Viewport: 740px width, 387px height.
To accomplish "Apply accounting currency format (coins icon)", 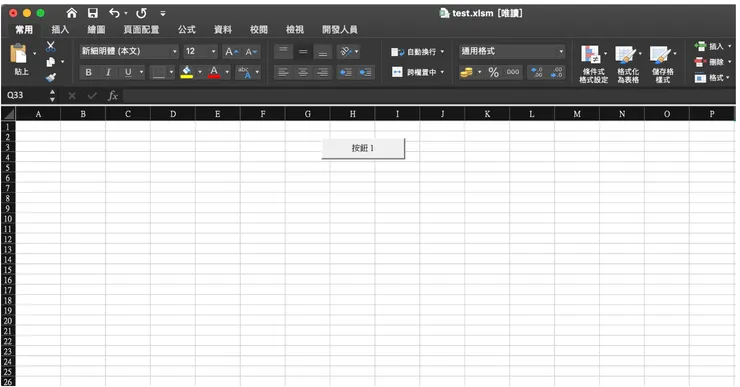I will (466, 72).
